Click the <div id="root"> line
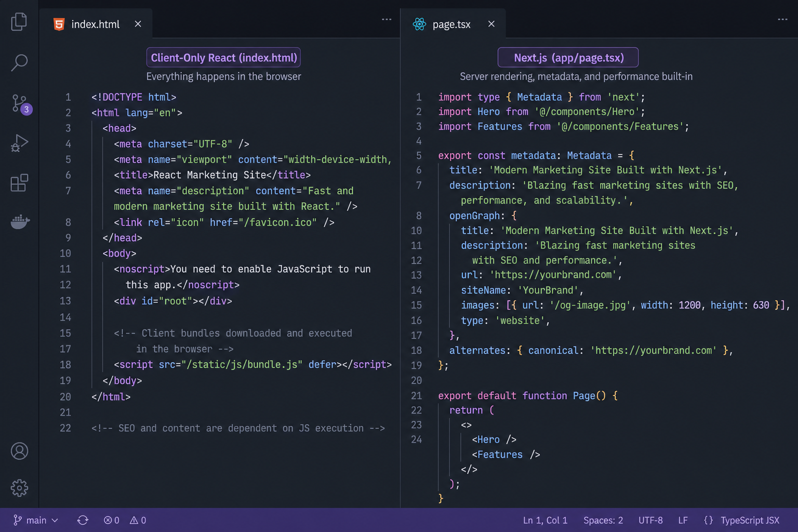This screenshot has height=532, width=798. click(x=173, y=301)
